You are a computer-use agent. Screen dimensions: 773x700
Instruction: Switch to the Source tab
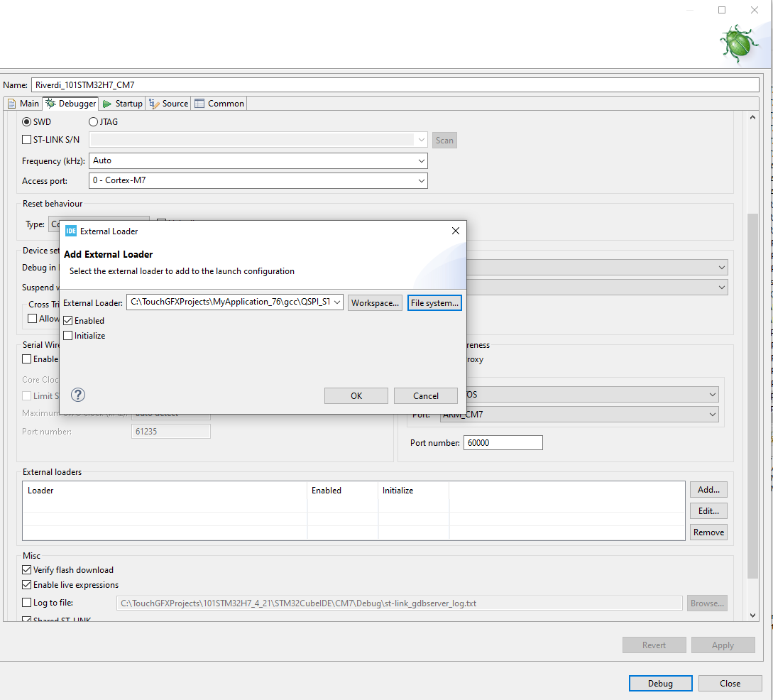[169, 104]
